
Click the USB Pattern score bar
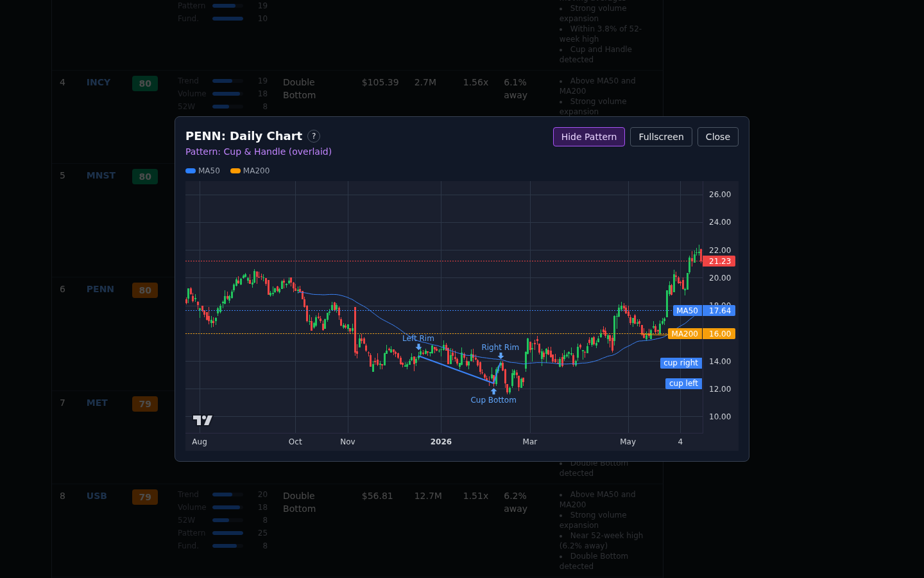[228, 533]
